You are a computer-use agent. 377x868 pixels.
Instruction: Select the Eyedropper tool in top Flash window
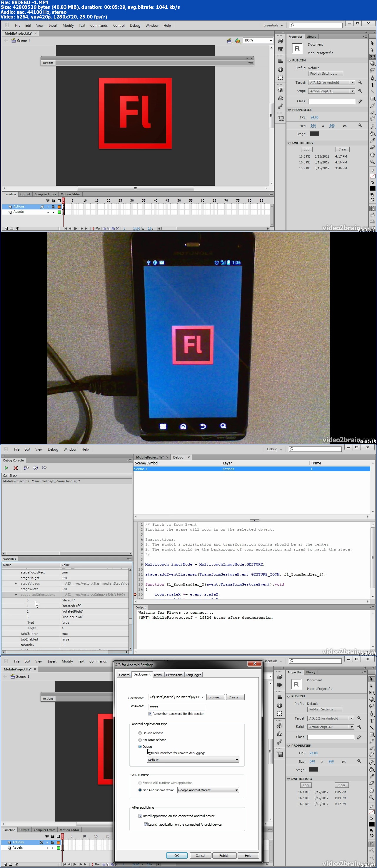[372, 140]
